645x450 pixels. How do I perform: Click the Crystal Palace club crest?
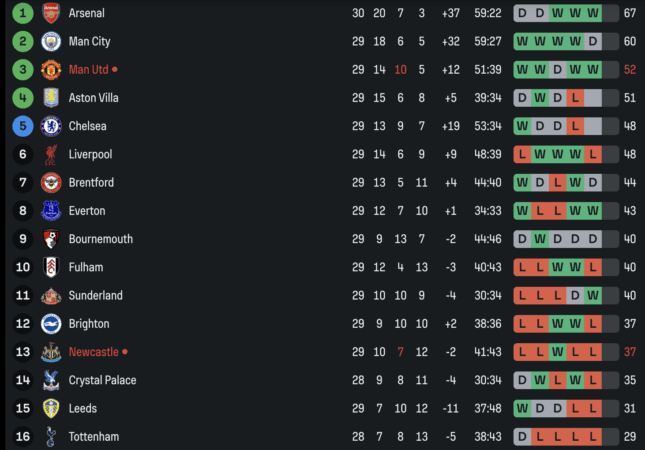pyautogui.click(x=51, y=380)
